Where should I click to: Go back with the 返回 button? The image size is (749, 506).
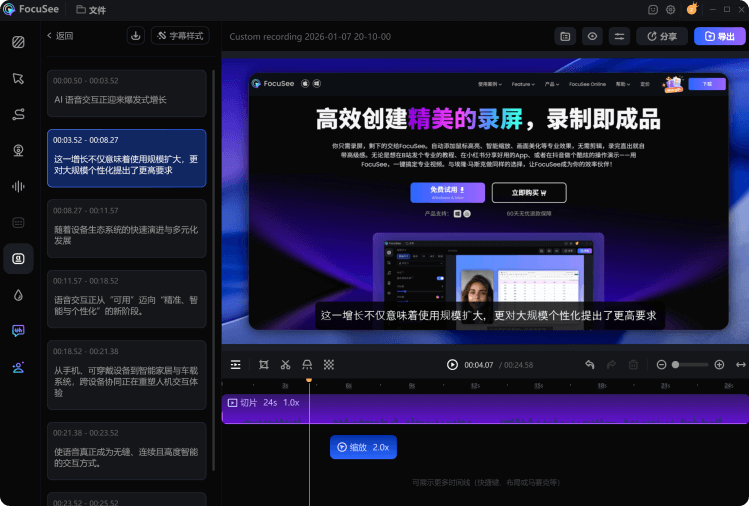pos(60,36)
